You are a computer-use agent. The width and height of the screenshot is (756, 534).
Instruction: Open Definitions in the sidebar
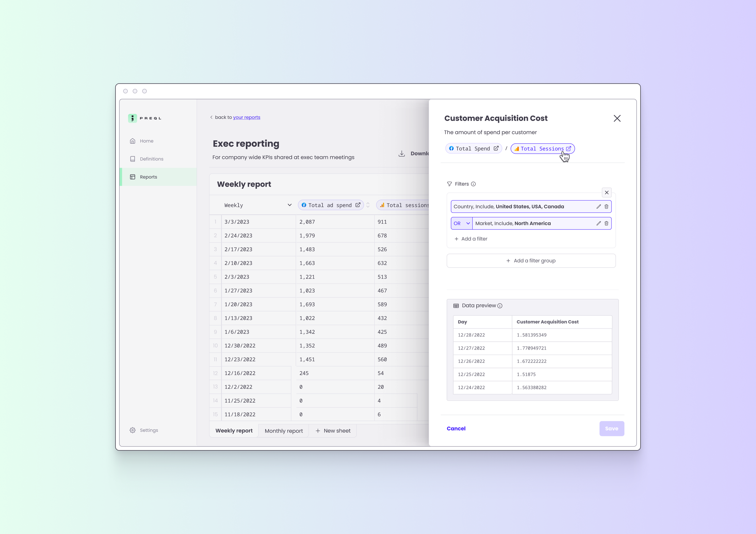click(x=147, y=159)
